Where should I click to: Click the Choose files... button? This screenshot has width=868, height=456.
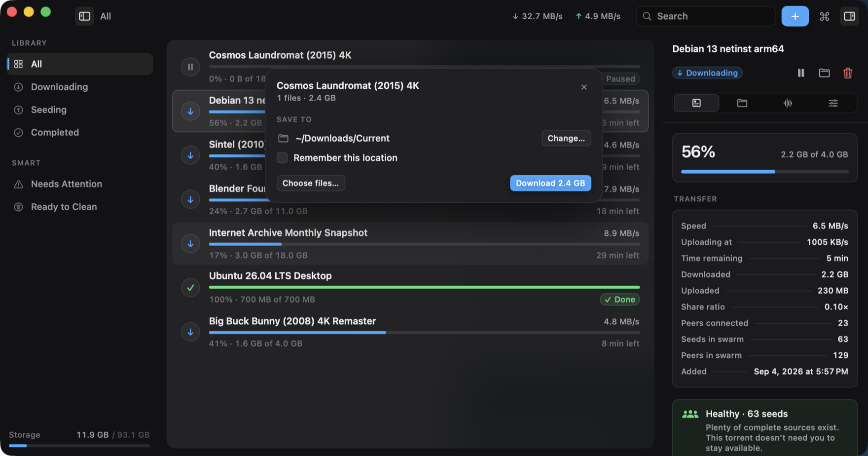coord(311,183)
